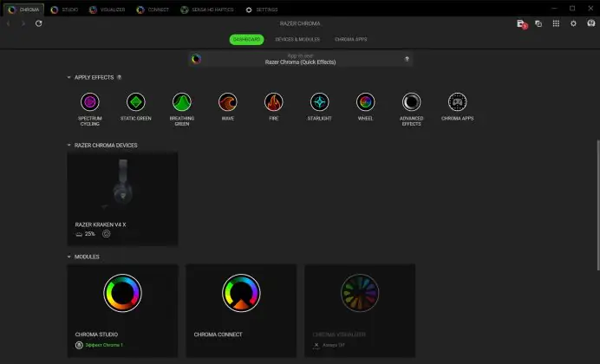Switch to the Studio top tab
The image size is (600, 364).
point(64,10)
